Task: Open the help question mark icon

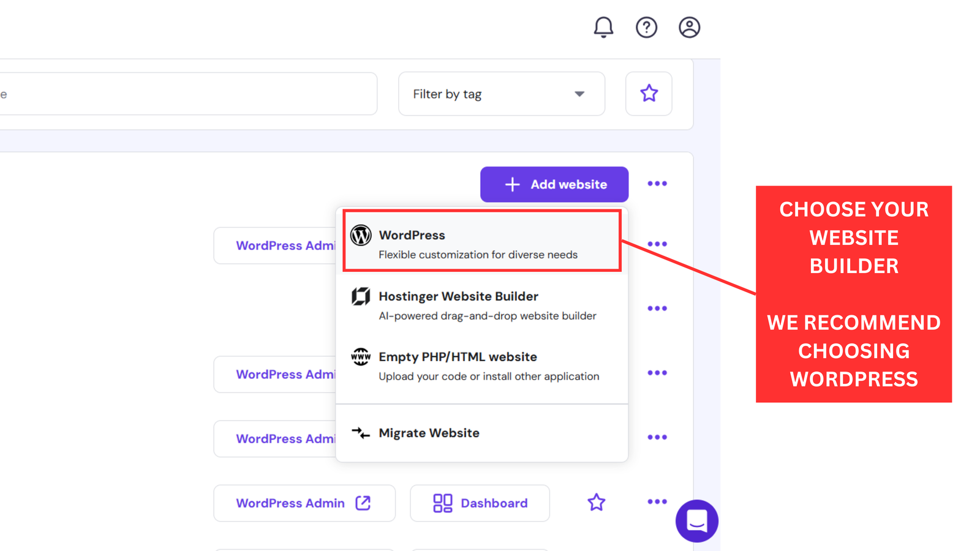Action: coord(646,28)
